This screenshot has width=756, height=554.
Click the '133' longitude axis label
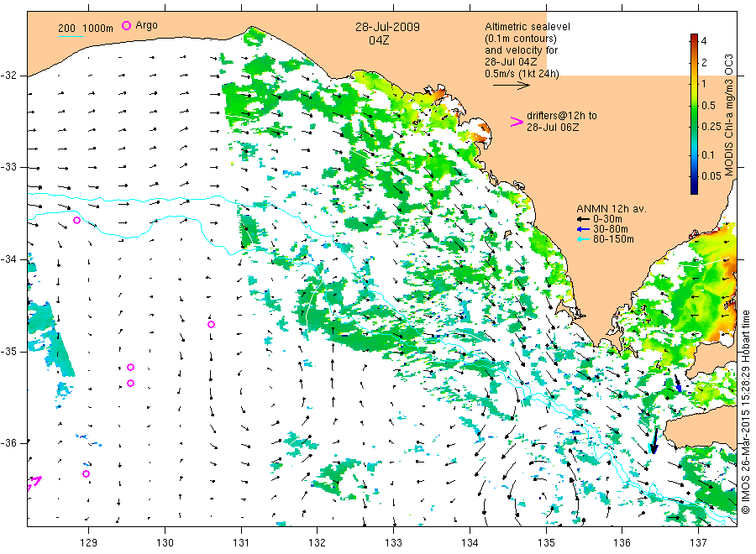pos(393,543)
